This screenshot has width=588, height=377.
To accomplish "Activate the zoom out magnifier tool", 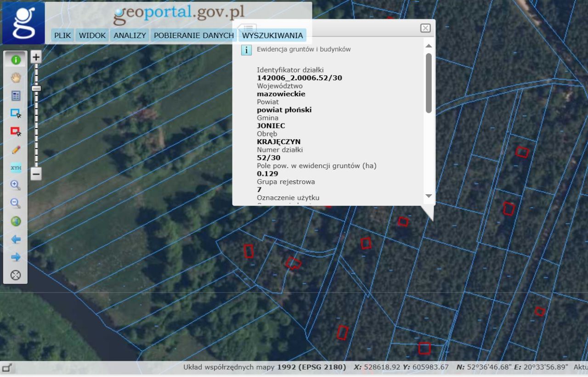I will 16,203.
